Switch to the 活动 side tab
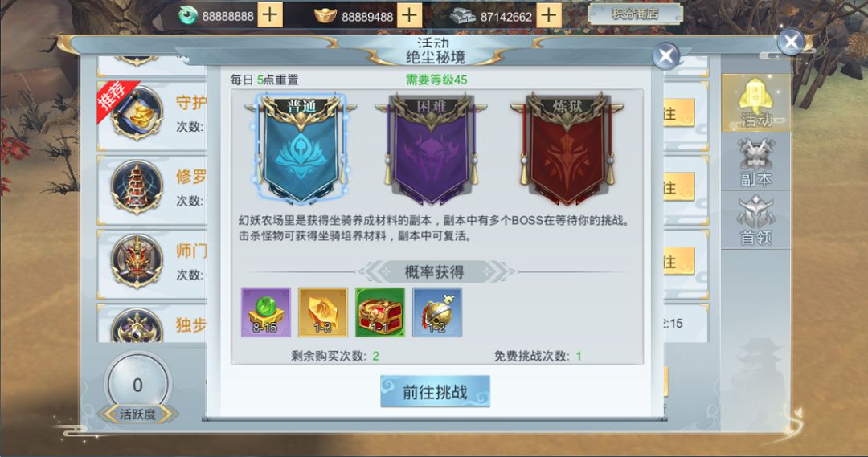Screen dimensions: 868x457 coord(755,103)
